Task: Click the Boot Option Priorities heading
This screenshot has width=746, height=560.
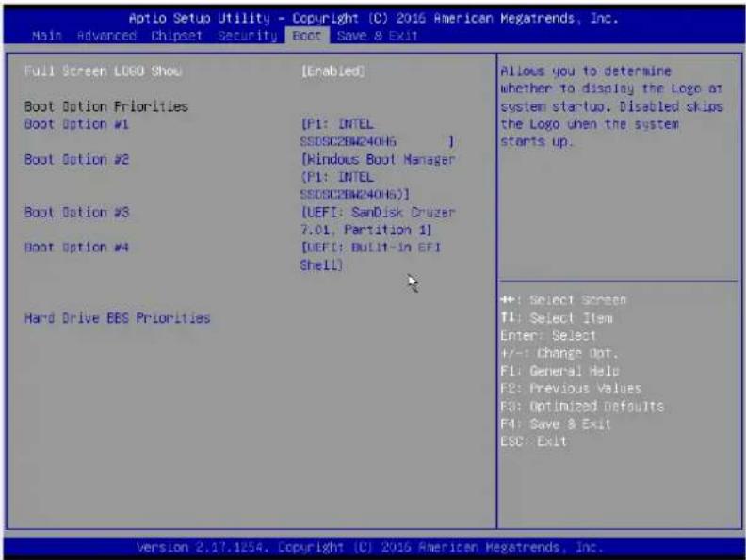Action: 106,106
